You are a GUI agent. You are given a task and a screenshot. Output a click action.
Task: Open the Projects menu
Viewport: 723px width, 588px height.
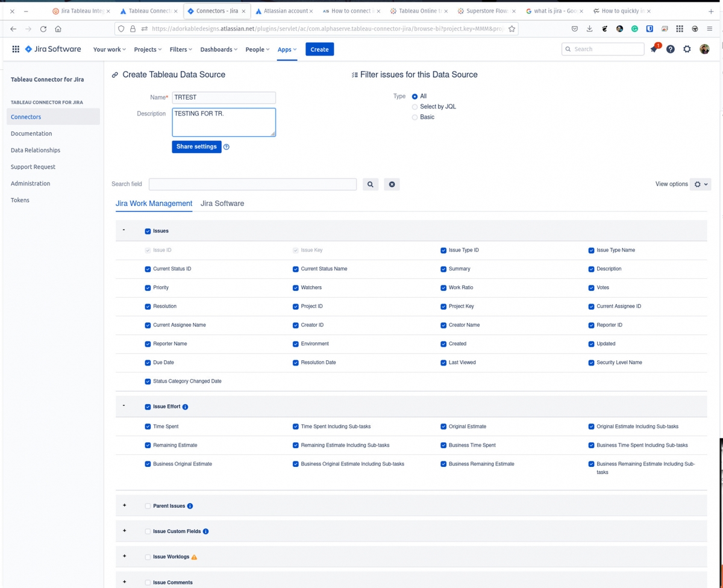point(147,49)
